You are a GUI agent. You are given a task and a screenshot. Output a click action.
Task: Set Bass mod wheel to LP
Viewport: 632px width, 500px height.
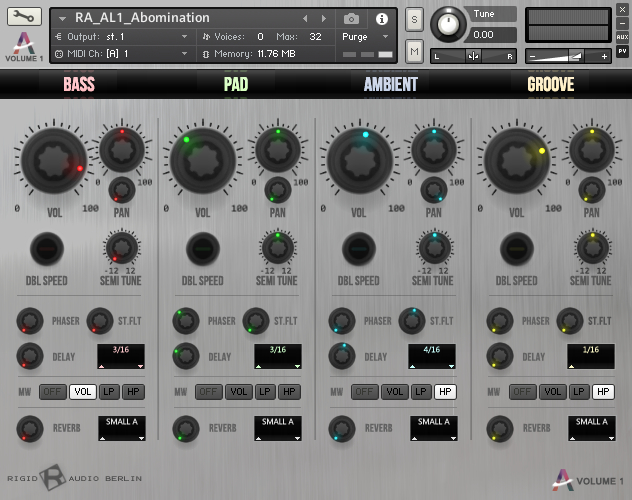[109, 392]
